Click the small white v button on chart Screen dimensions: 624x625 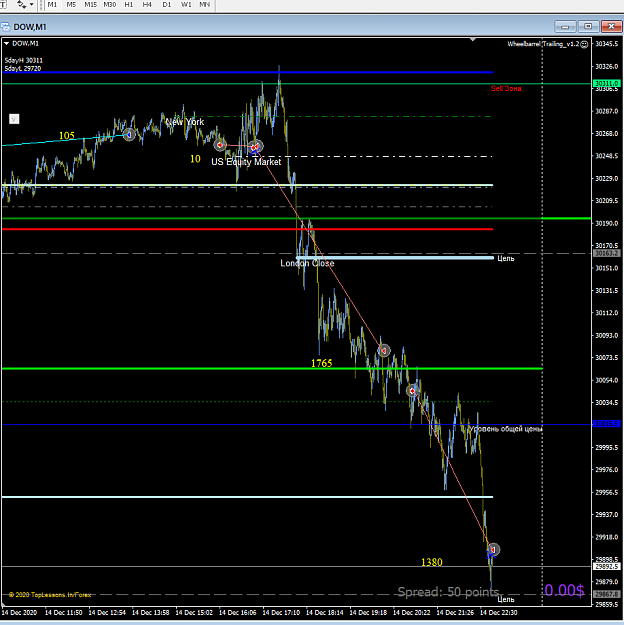click(x=14, y=119)
